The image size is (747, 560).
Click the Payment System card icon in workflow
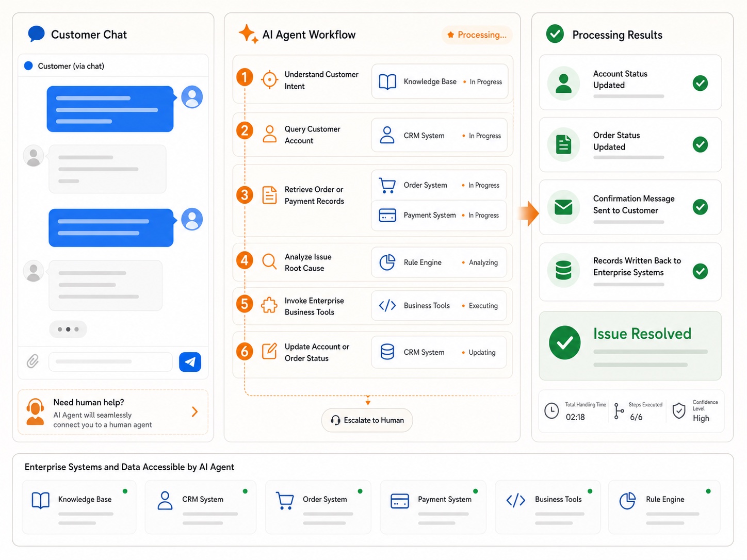pos(387,215)
